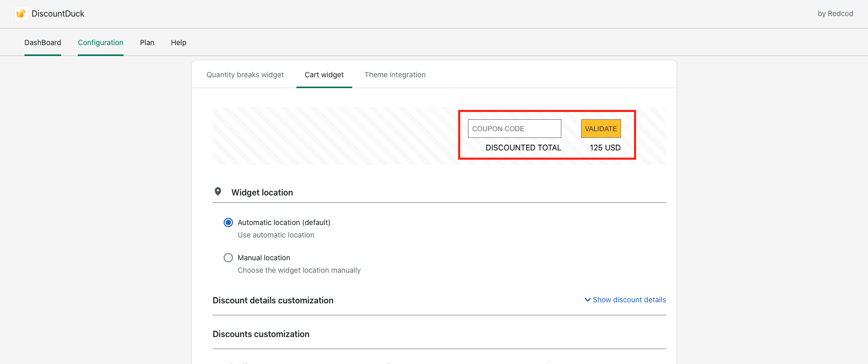Switch to the Theme integration tab
Image resolution: width=868 pixels, height=364 pixels.
395,75
